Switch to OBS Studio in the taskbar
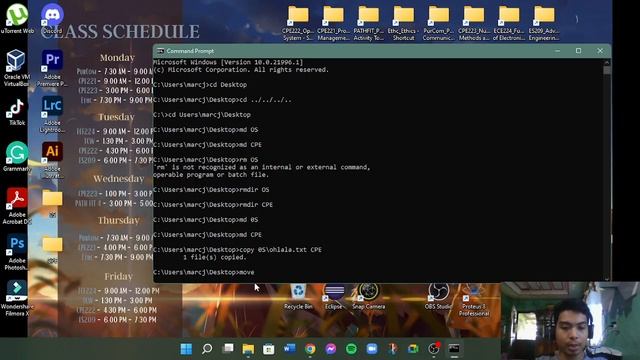The width and height of the screenshot is (640, 360). (434, 349)
